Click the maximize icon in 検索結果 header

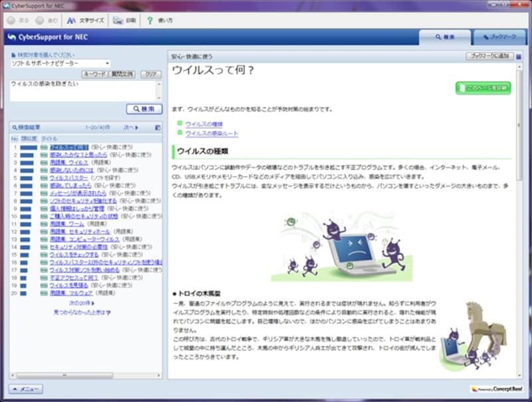tap(158, 128)
